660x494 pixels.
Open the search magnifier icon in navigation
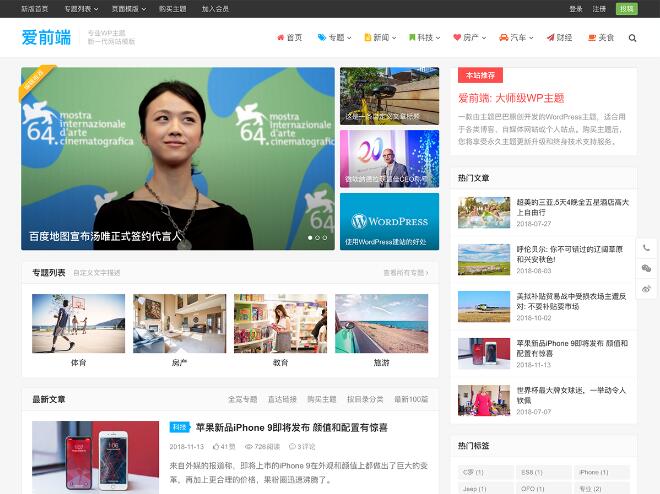click(x=632, y=38)
